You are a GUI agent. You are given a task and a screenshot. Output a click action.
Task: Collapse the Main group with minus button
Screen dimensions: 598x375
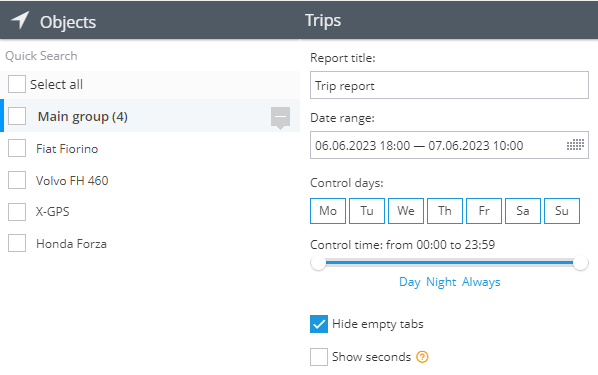(280, 117)
